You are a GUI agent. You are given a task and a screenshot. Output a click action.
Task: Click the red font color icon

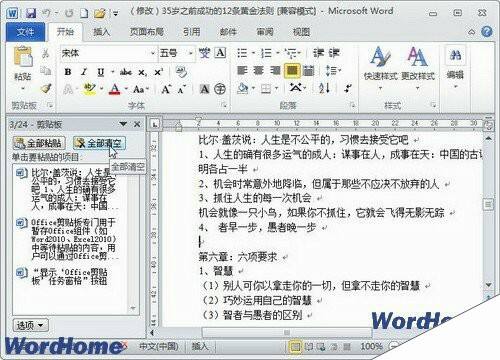(115, 89)
